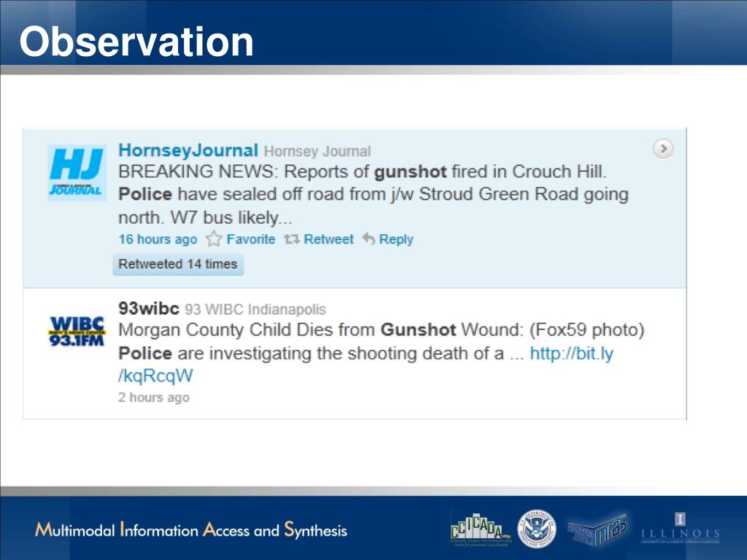
Task: Open the '16 hours ago' timestamp
Action: 158,239
